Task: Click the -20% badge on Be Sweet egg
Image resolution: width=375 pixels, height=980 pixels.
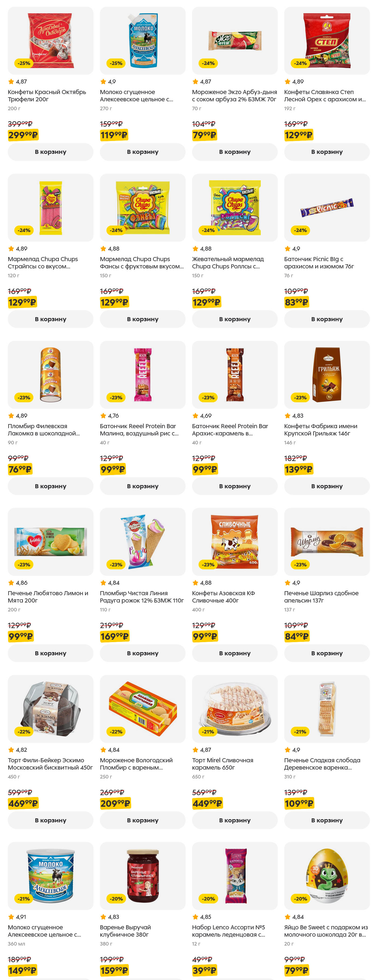Action: tap(300, 899)
